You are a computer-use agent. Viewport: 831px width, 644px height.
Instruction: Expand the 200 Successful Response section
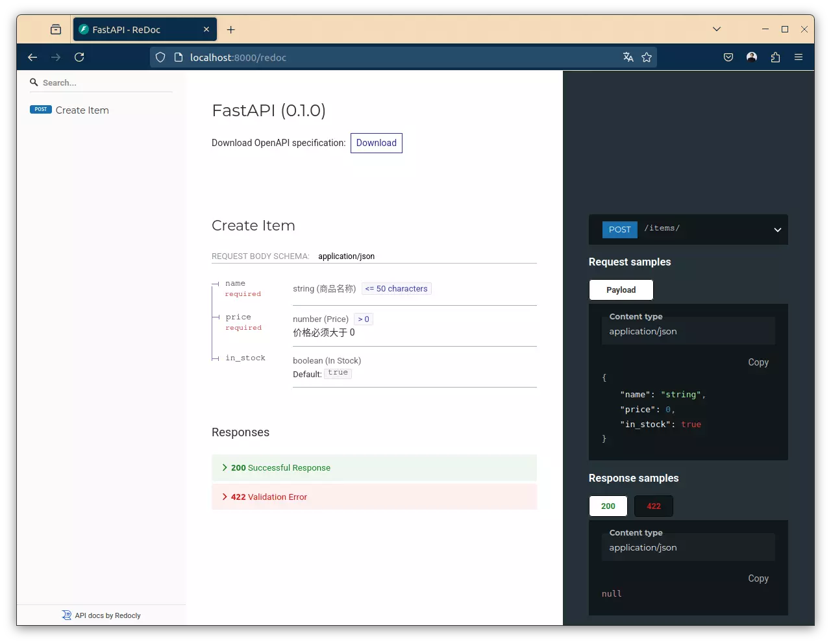click(374, 468)
